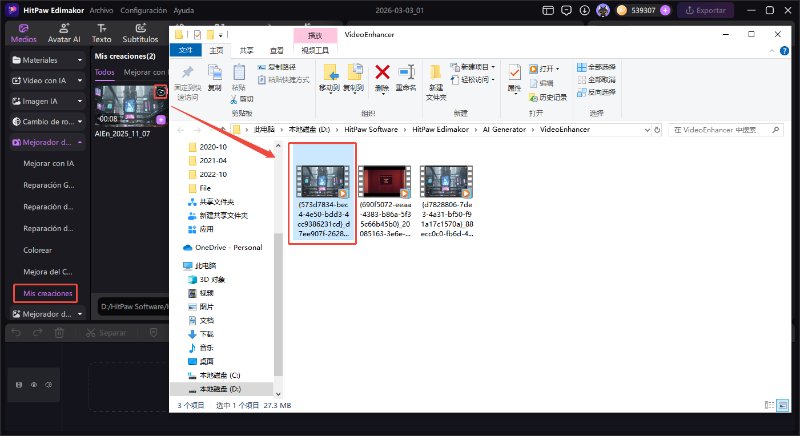Click the search box in VideoEnhancer folder

[725, 130]
